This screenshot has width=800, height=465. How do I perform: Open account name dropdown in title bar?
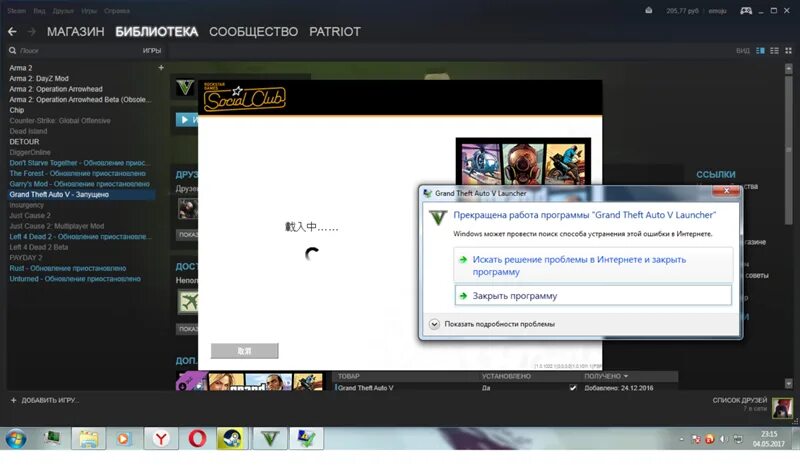(x=717, y=11)
